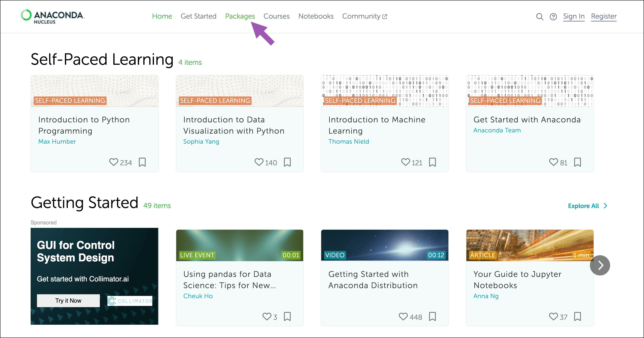Toggle the heart on Introduction to Machine Learning
The image size is (644, 338).
coord(405,162)
